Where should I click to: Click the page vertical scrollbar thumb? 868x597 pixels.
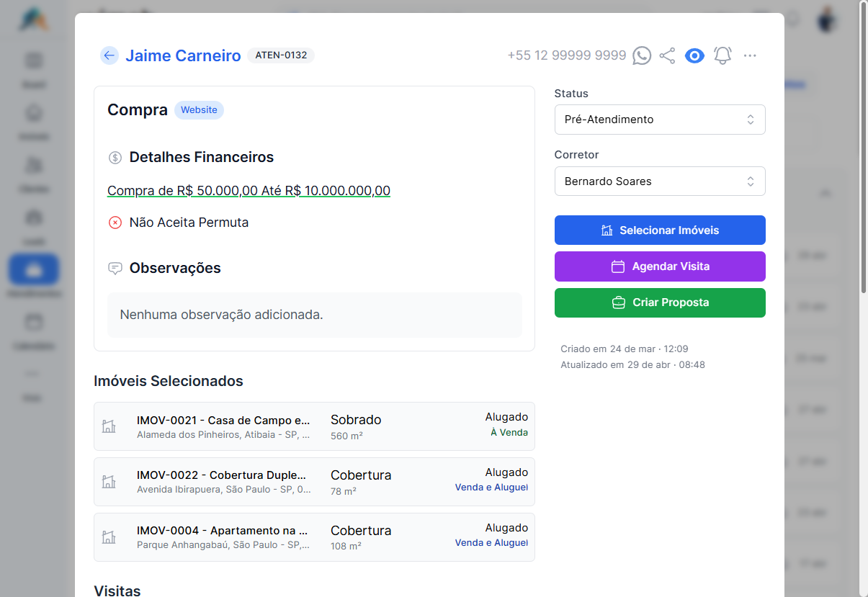864,148
